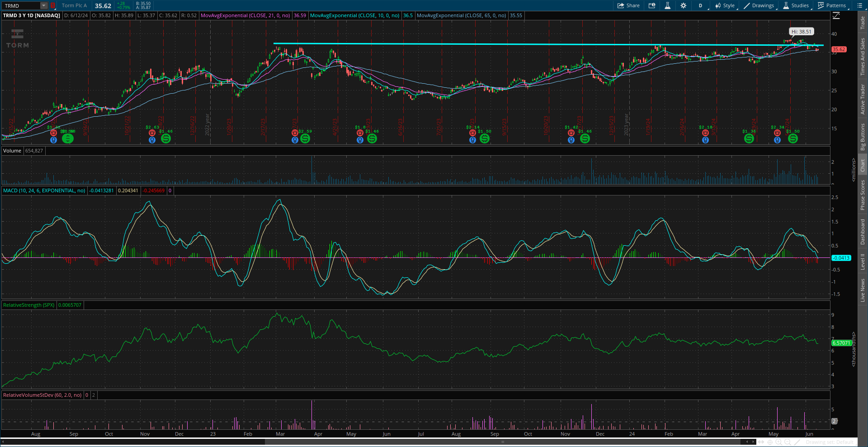This screenshot has width=868, height=447.
Task: Open the Style candlestick menu
Action: tap(725, 5)
